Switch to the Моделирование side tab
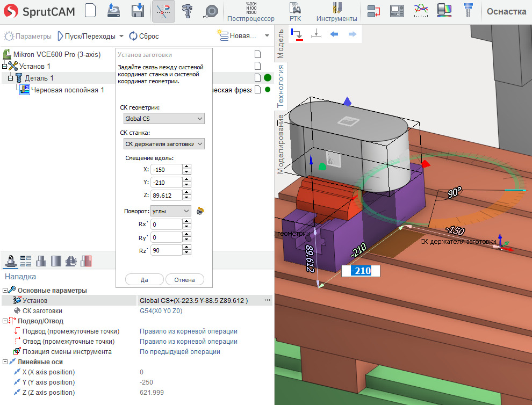The image size is (532, 405). 281,143
